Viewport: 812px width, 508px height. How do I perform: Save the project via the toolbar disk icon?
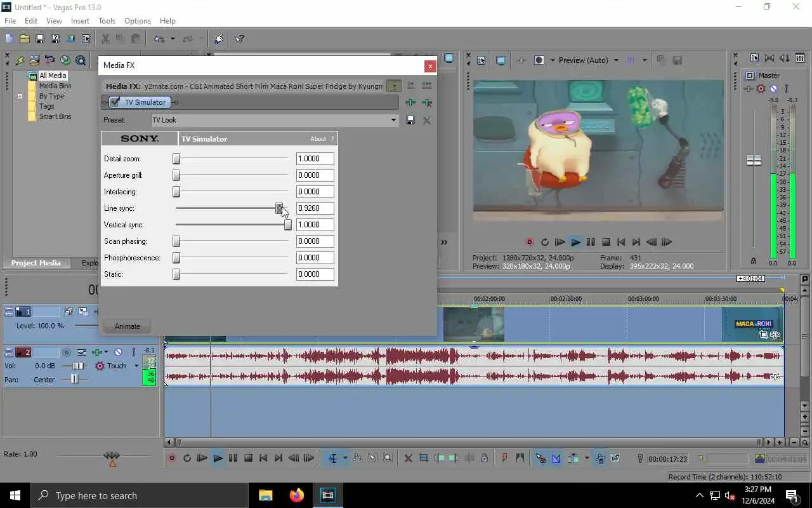coord(39,39)
